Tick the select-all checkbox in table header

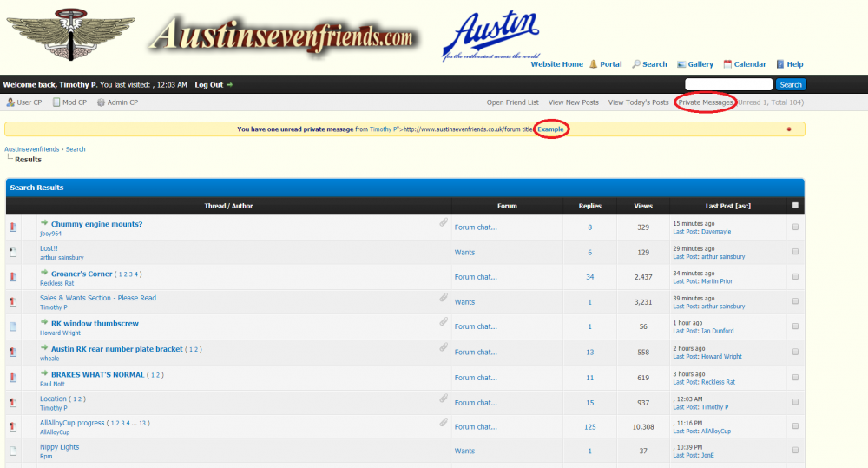tap(795, 206)
